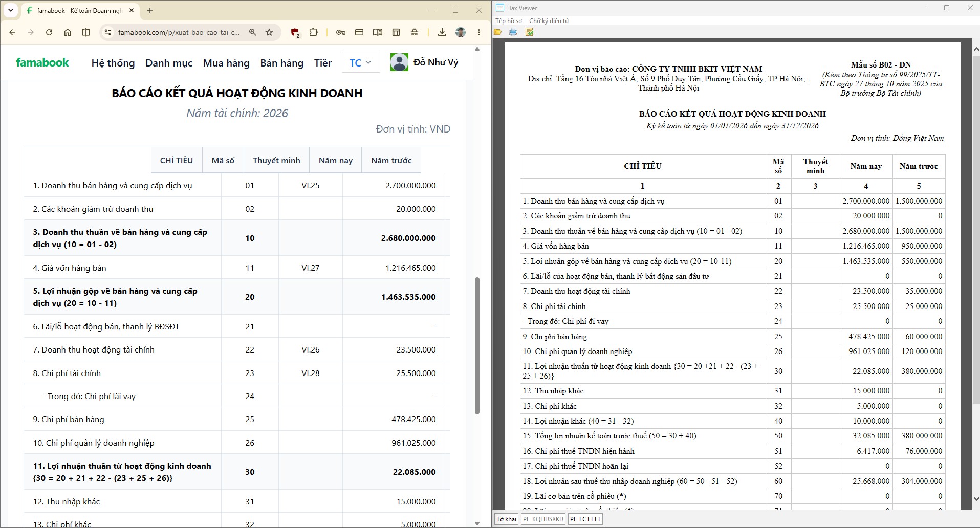Click the browser forward arrow
Screen dimensions: 980x528
(x=31, y=32)
